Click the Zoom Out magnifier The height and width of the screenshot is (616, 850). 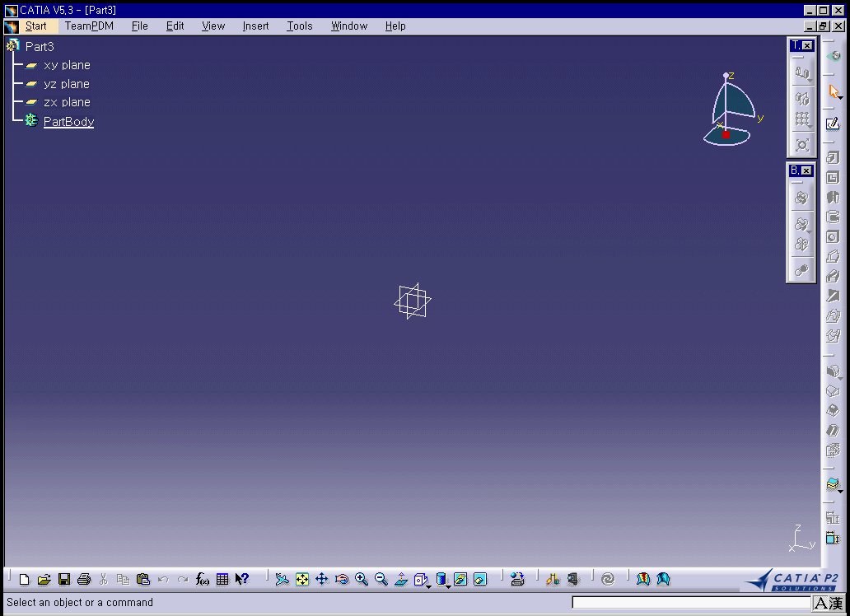pos(381,579)
